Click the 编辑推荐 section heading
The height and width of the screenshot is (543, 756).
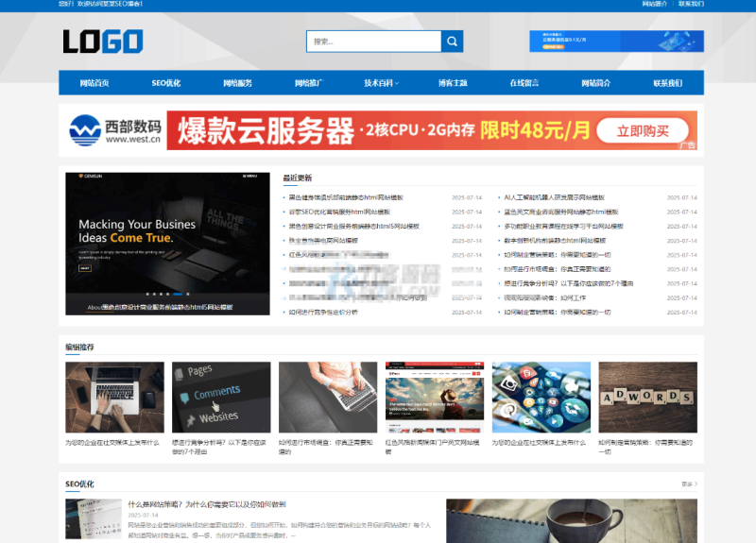[x=79, y=347]
